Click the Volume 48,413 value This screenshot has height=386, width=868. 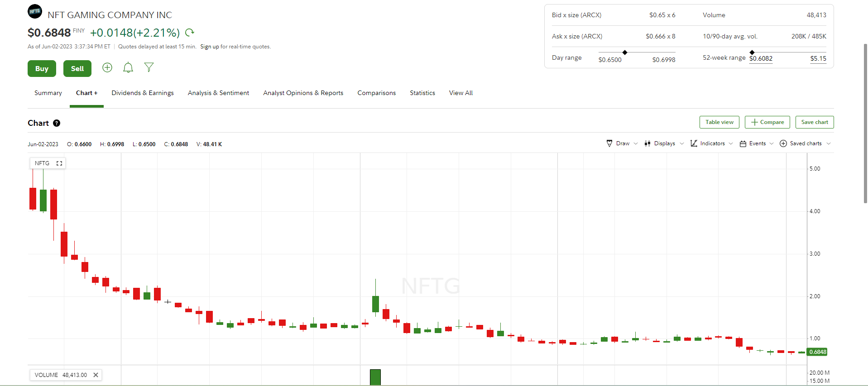816,15
